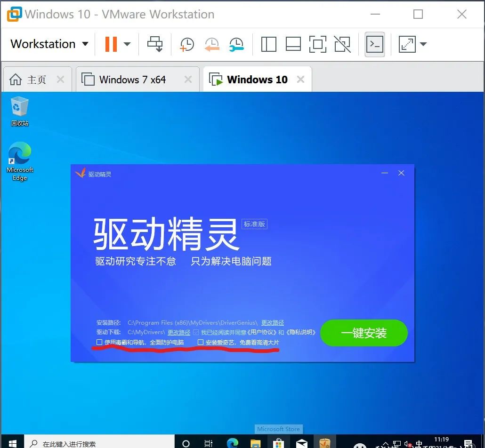Click 更改路径 next to the install path
Screen dimensions: 485x448
(272, 322)
